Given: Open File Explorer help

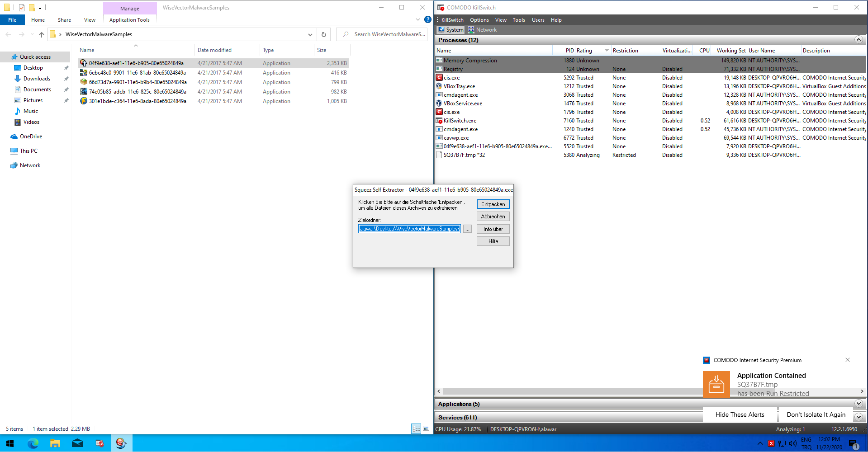Looking at the screenshot, I should tap(428, 20).
